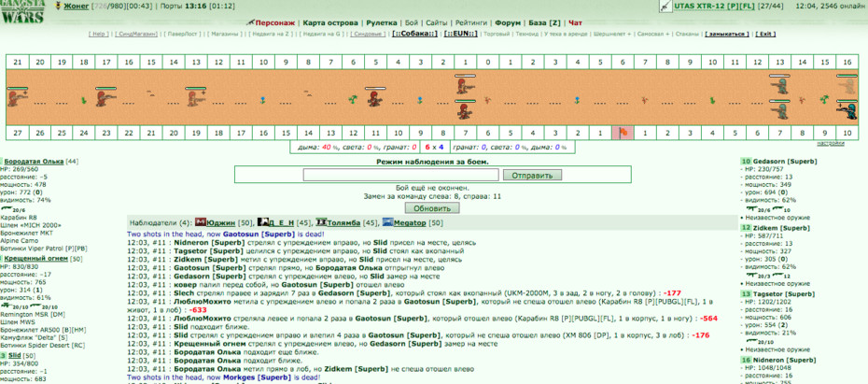This screenshot has height=384, width=868.
Task: Click the shotgun icon beside UTAS XTR-12
Action: pos(665,7)
